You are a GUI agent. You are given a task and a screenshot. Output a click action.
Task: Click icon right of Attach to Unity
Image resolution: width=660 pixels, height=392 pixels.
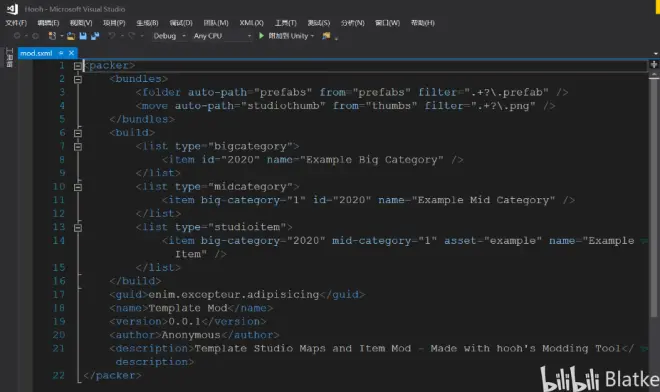pyautogui.click(x=326, y=36)
